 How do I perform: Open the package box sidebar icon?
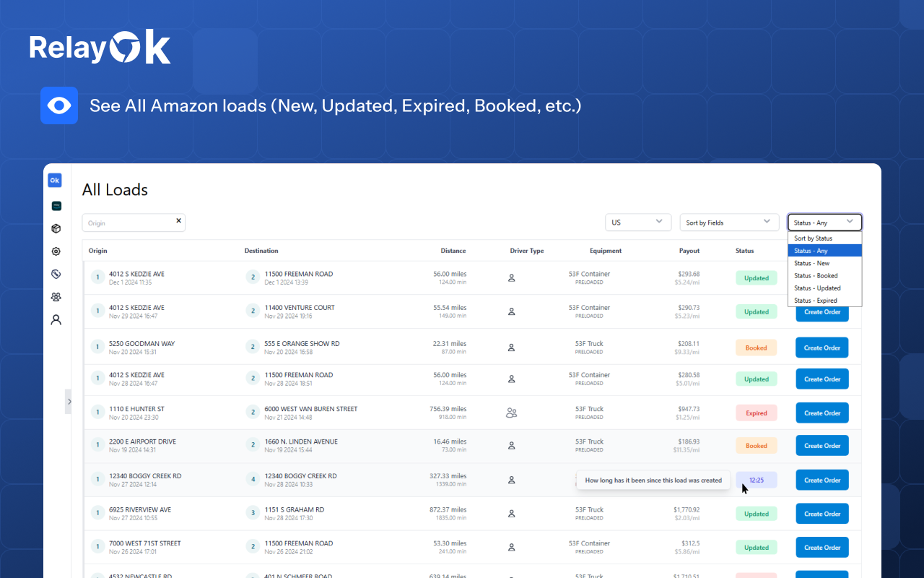pyautogui.click(x=56, y=228)
